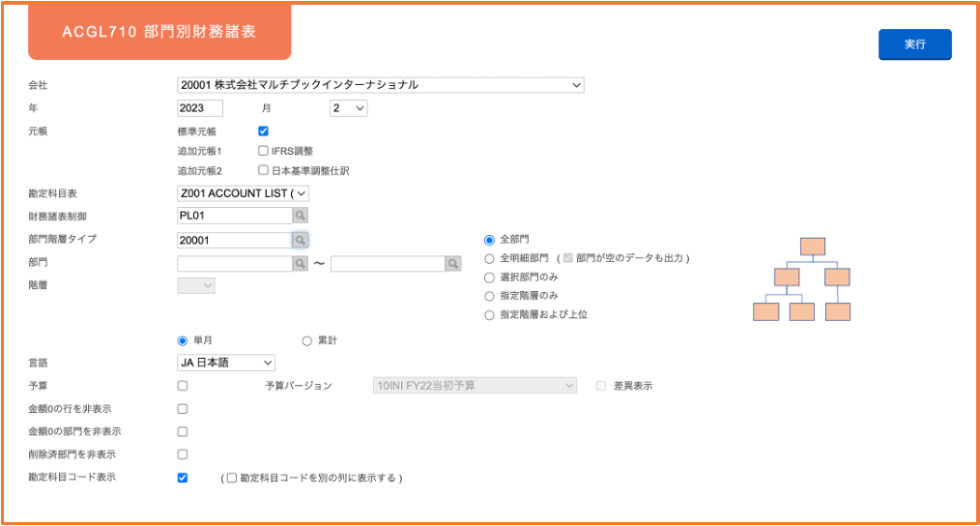Click the 実行 execute button
Screen dimensions: 980x526
click(x=915, y=44)
